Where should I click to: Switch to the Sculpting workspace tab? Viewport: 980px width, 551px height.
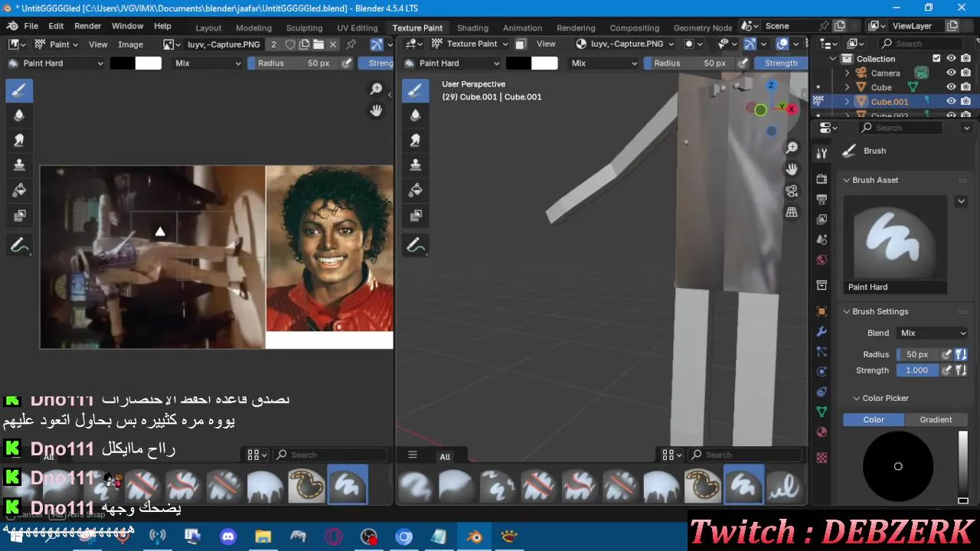click(x=304, y=28)
